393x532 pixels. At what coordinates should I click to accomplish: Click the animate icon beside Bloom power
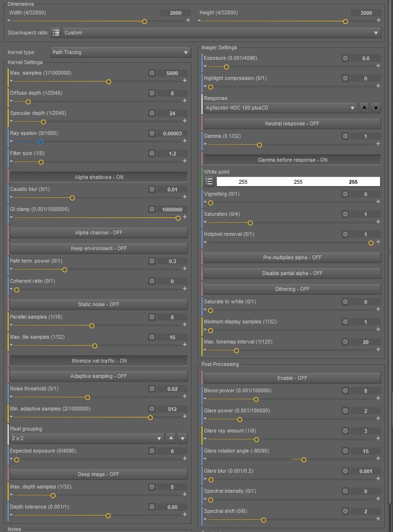[345, 391]
